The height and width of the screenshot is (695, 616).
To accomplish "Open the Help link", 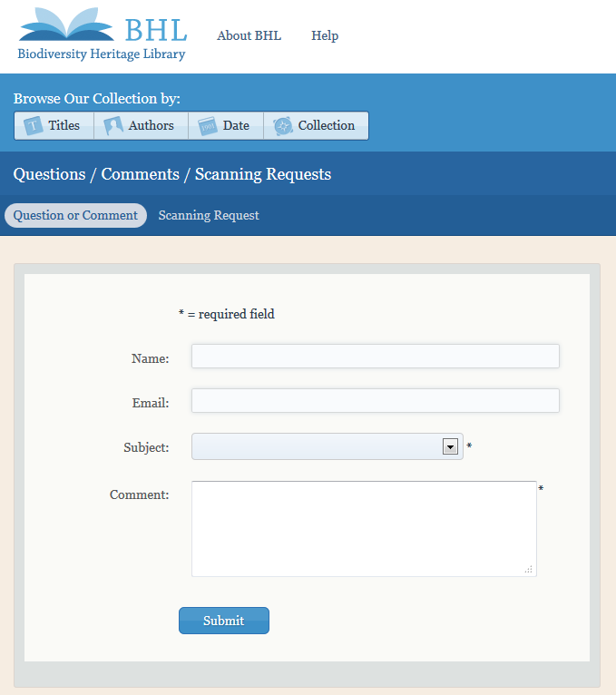I will [325, 36].
